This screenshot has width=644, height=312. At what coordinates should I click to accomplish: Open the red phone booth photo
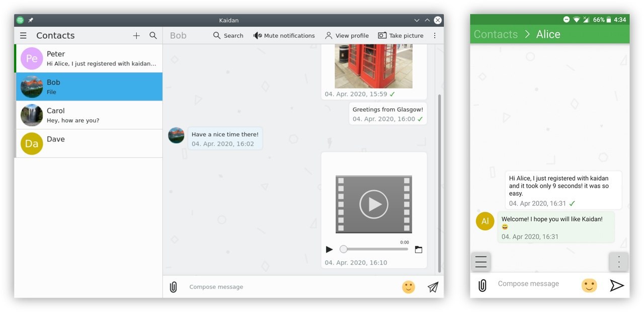[373, 66]
